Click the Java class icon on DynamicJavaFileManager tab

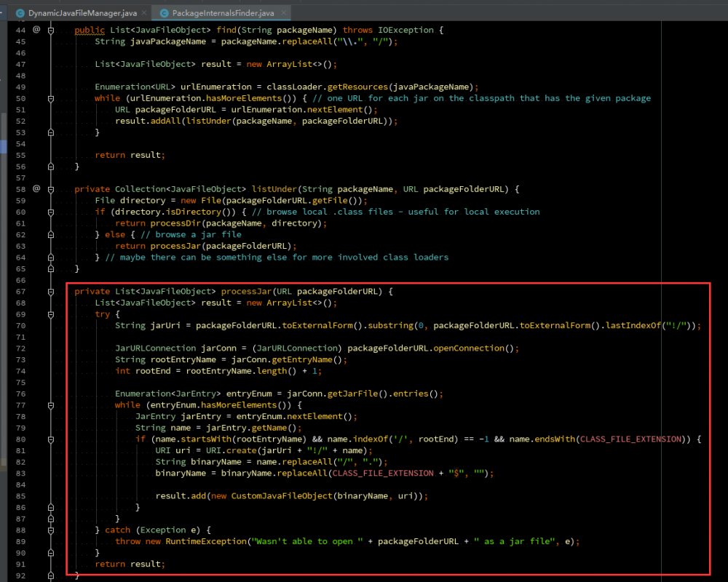[x=19, y=13]
